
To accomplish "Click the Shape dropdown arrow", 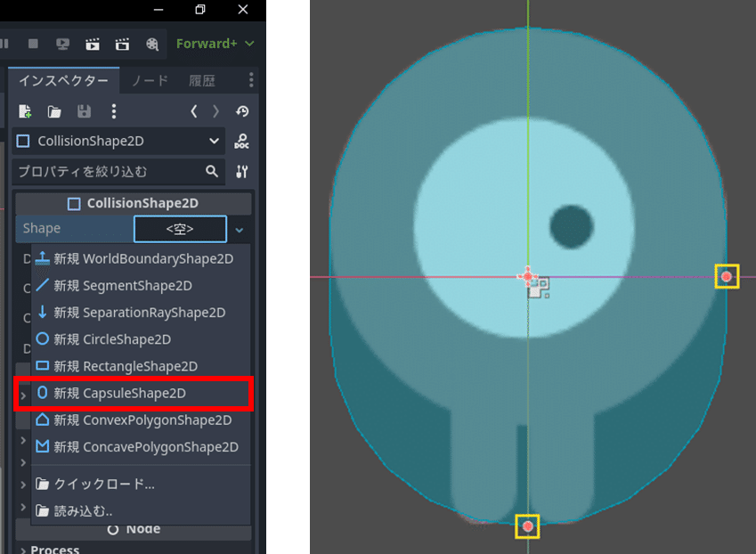I will click(240, 230).
